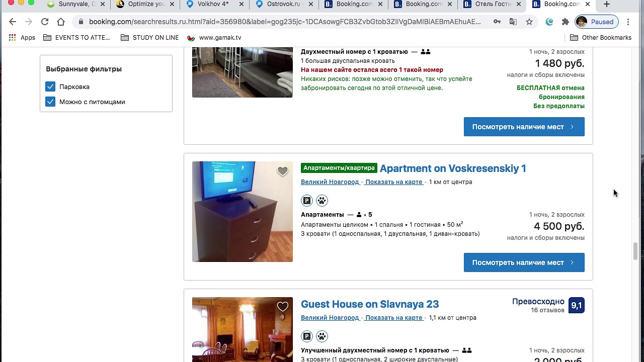This screenshot has height=362, width=644.
Task: Switch to the Отель Гости tab
Action: tap(491, 5)
